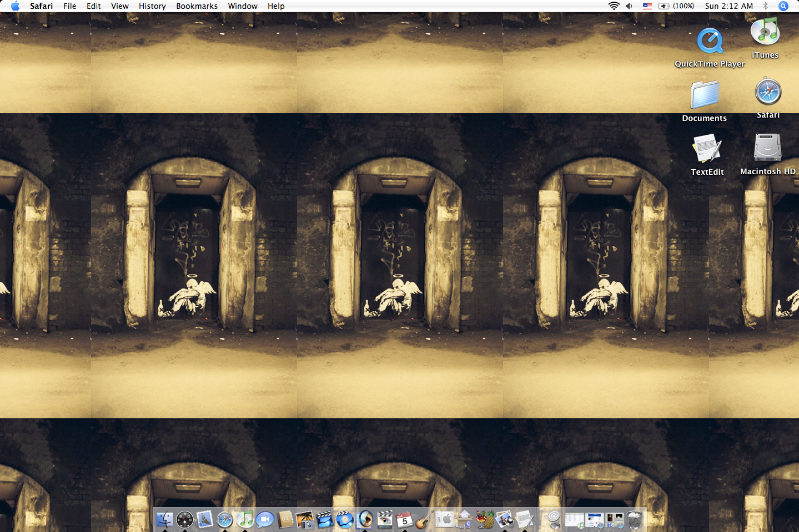Open the History menu
The width and height of the screenshot is (799, 532).
152,6
